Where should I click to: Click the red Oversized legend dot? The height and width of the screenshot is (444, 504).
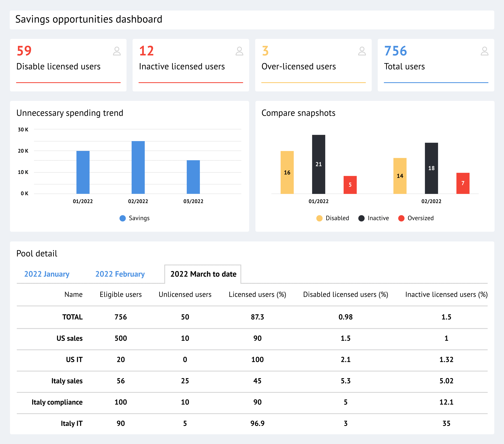tap(401, 218)
